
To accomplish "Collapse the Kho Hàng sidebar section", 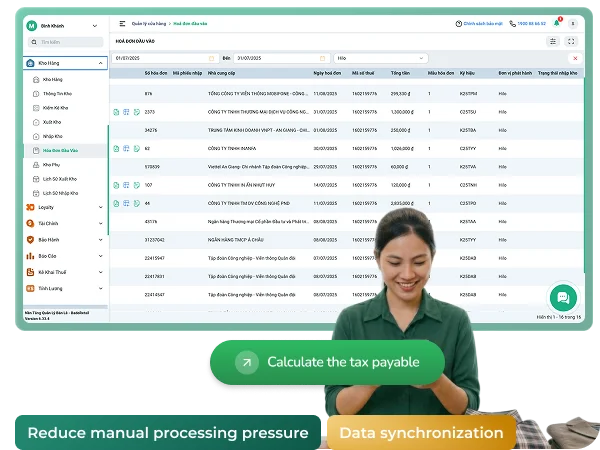I will (x=100, y=63).
